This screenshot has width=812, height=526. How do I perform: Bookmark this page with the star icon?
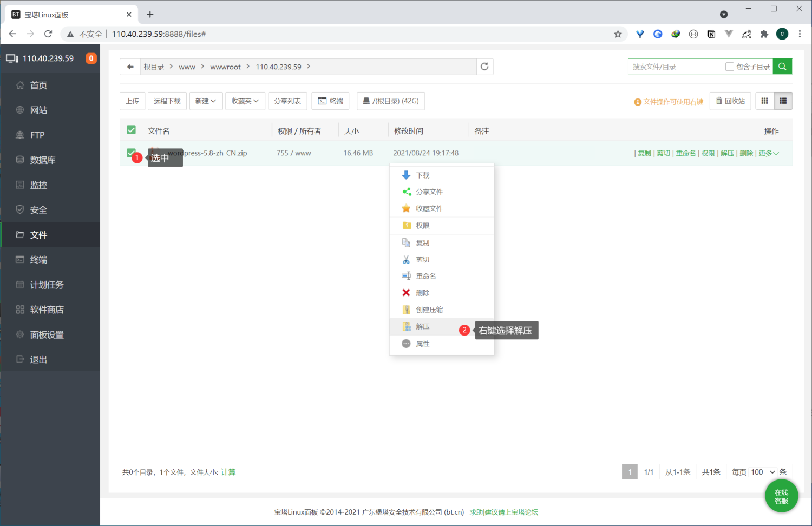618,34
